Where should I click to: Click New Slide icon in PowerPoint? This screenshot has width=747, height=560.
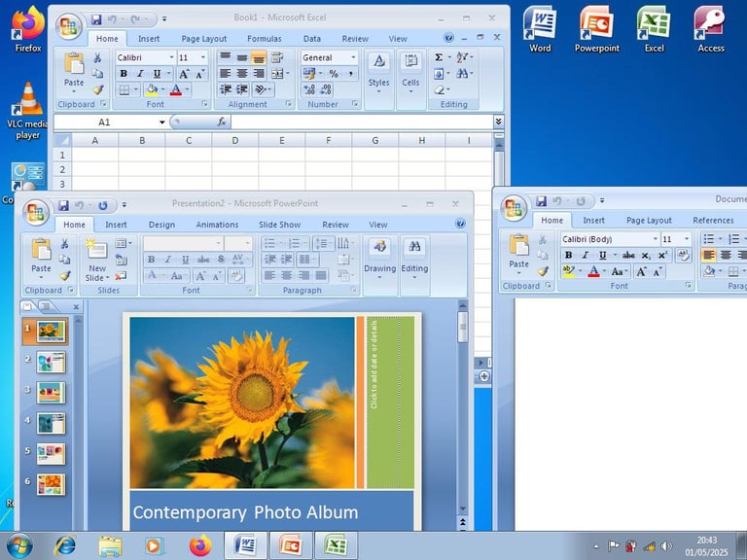[96, 250]
